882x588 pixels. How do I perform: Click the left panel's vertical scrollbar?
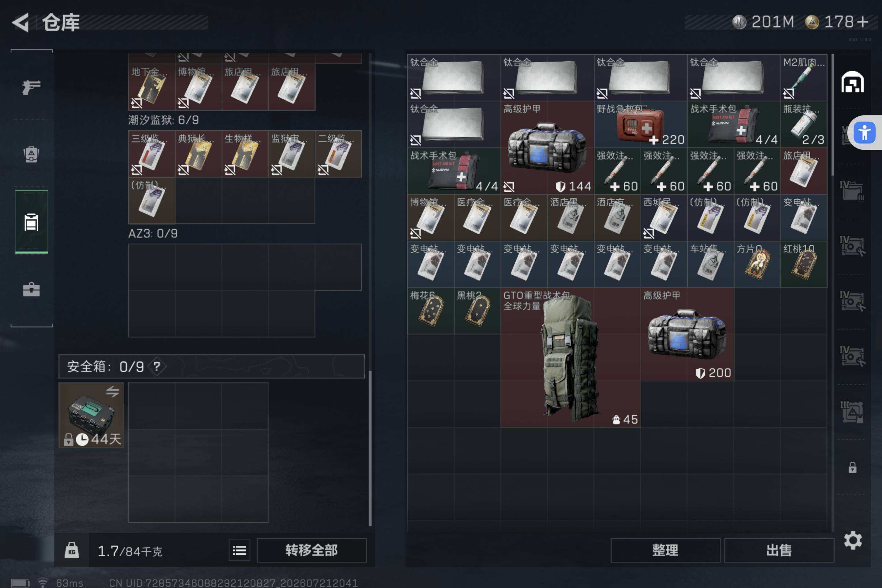pos(370,448)
